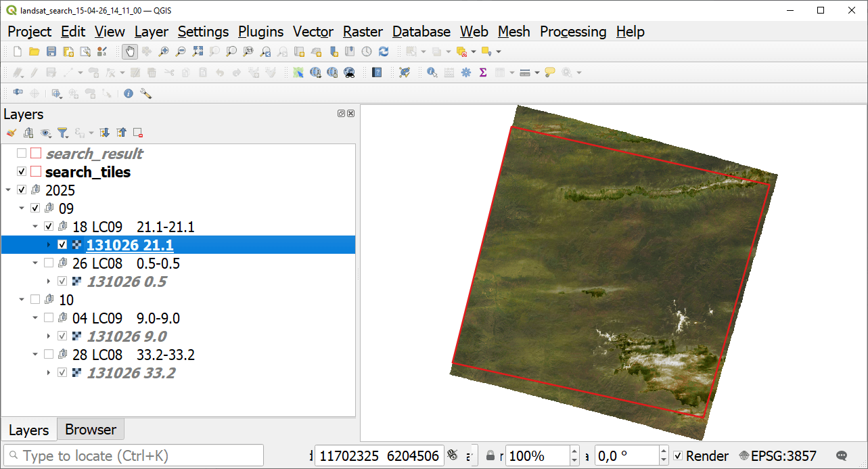Uncheck the search_tiles layer checkbox
868x469 pixels.
click(22, 172)
